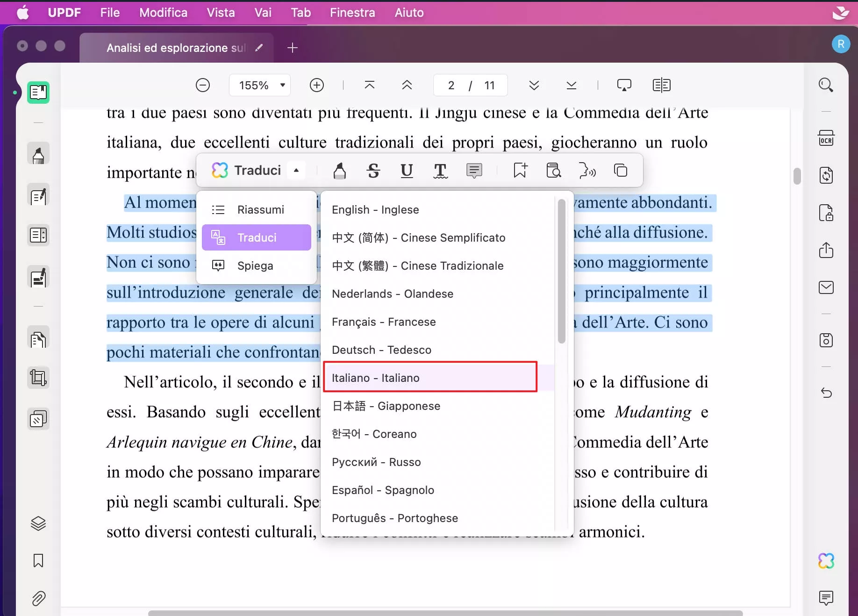Click the Share upload icon
858x616 pixels.
tap(826, 251)
